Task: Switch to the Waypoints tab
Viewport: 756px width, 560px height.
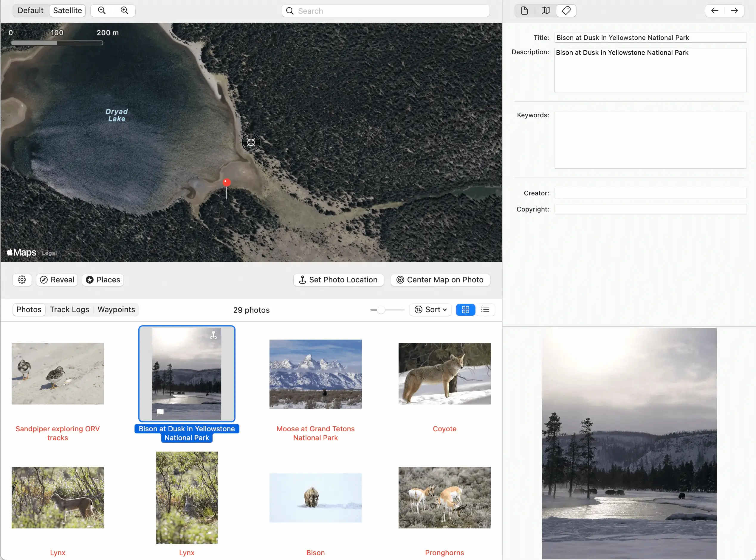Action: [x=116, y=309]
